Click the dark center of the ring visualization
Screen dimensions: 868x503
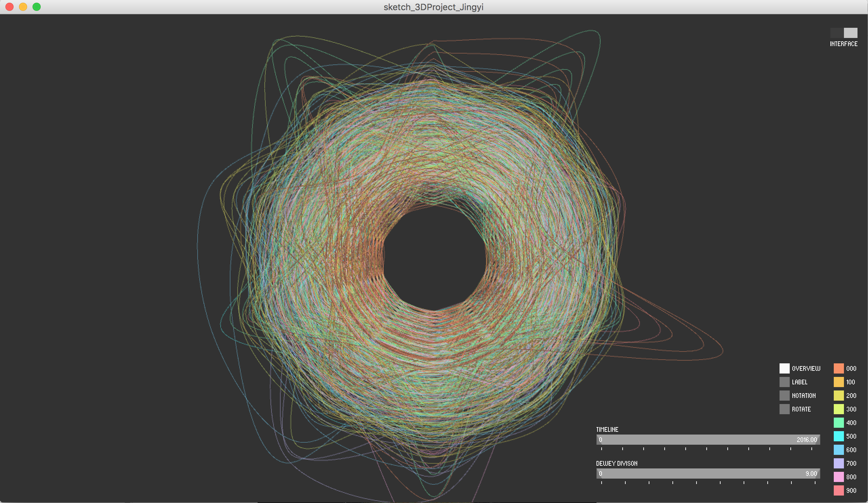pos(435,258)
